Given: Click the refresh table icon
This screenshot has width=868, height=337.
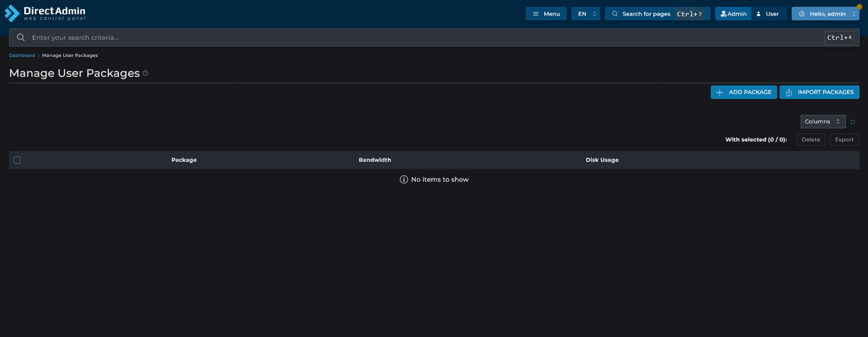Looking at the screenshot, I should 852,122.
